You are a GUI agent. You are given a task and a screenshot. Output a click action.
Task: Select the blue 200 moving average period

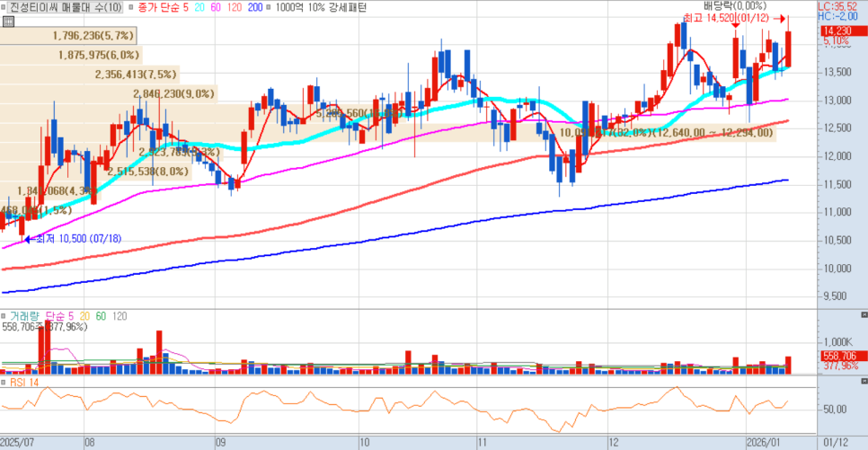[254, 7]
